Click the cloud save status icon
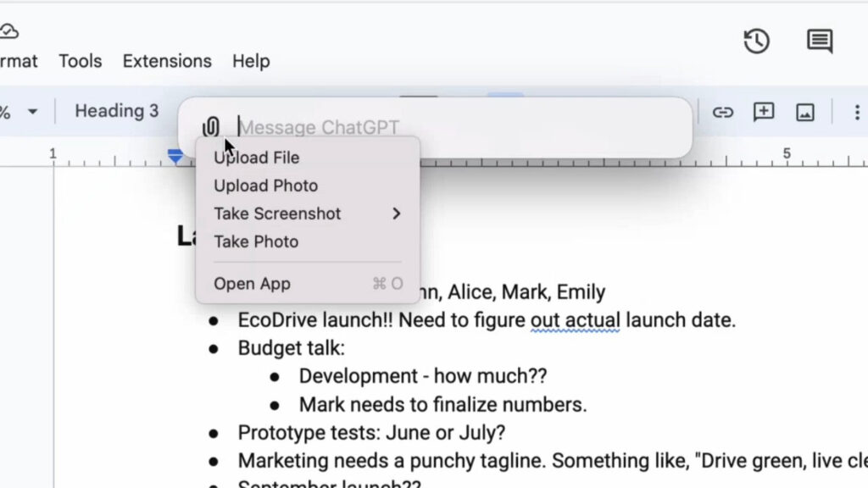Viewport: 868px width, 488px height. pyautogui.click(x=8, y=31)
